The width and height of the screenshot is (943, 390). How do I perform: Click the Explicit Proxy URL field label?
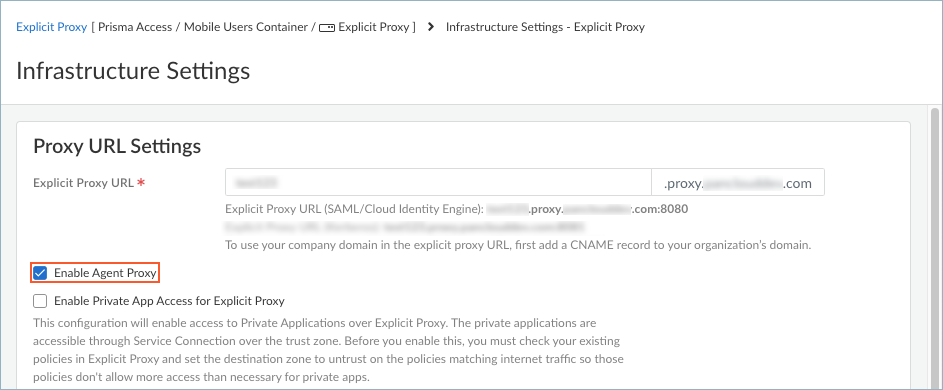[84, 183]
